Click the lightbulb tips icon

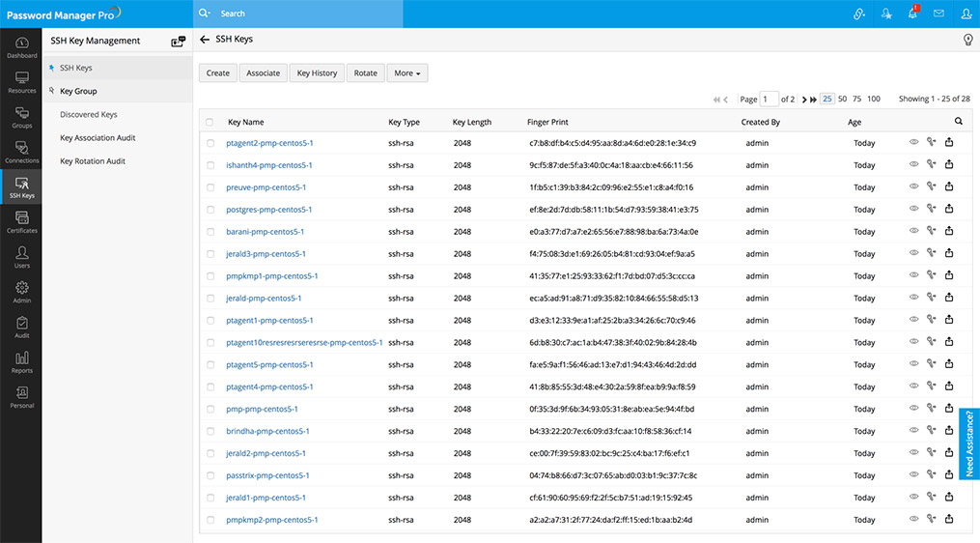click(x=967, y=40)
